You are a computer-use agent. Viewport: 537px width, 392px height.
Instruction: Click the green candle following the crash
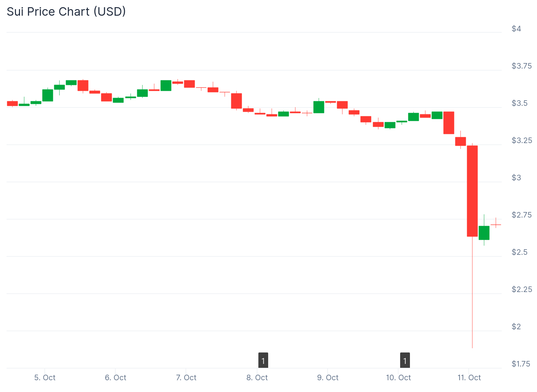coord(484,233)
